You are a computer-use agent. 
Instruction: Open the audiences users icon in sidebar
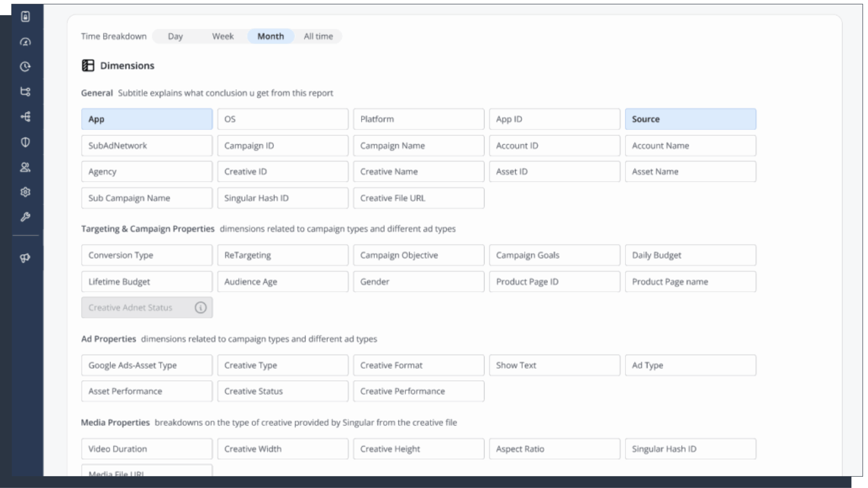tap(25, 167)
